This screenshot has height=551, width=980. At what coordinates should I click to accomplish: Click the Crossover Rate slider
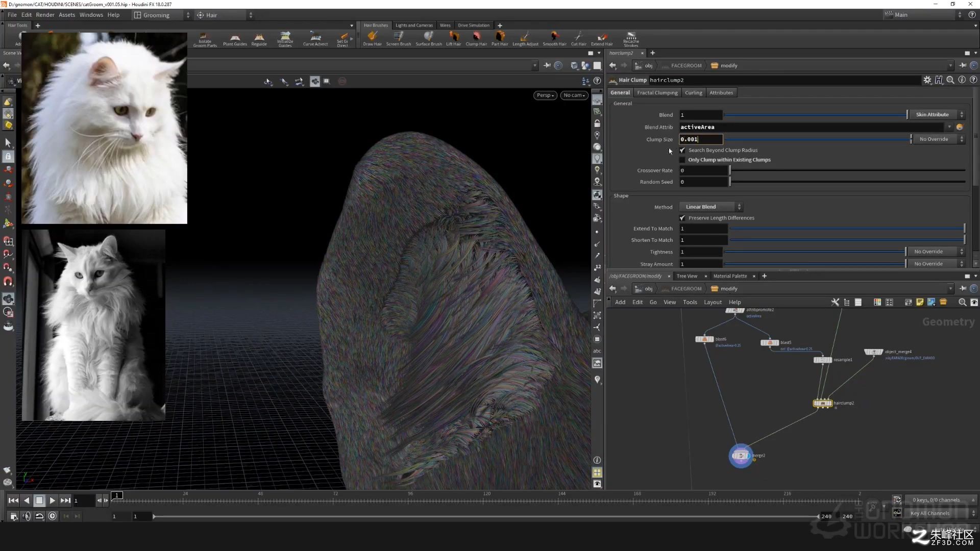pos(847,171)
